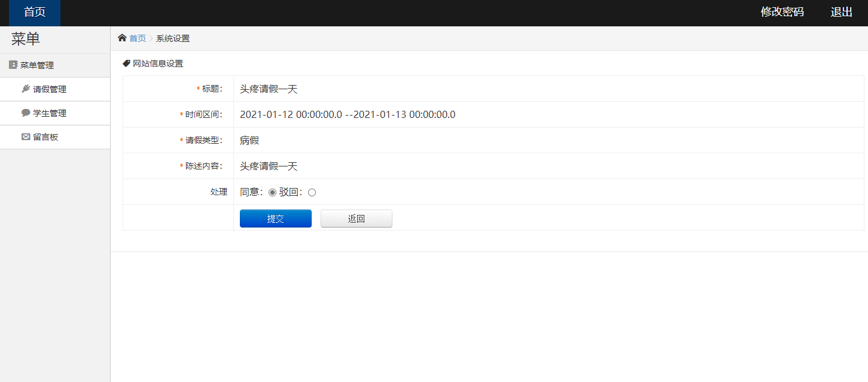Click the home icon in the breadcrumb bar
This screenshot has width=868, height=382.
click(123, 37)
